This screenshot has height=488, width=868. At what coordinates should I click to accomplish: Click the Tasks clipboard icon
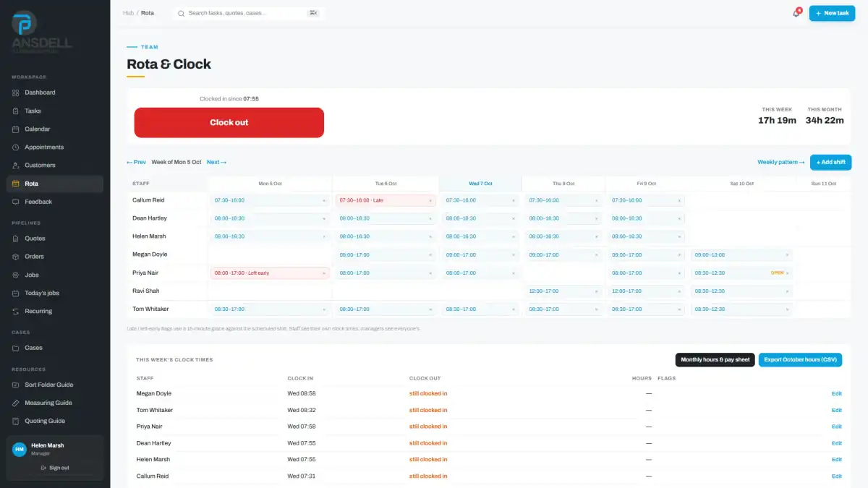click(16, 111)
